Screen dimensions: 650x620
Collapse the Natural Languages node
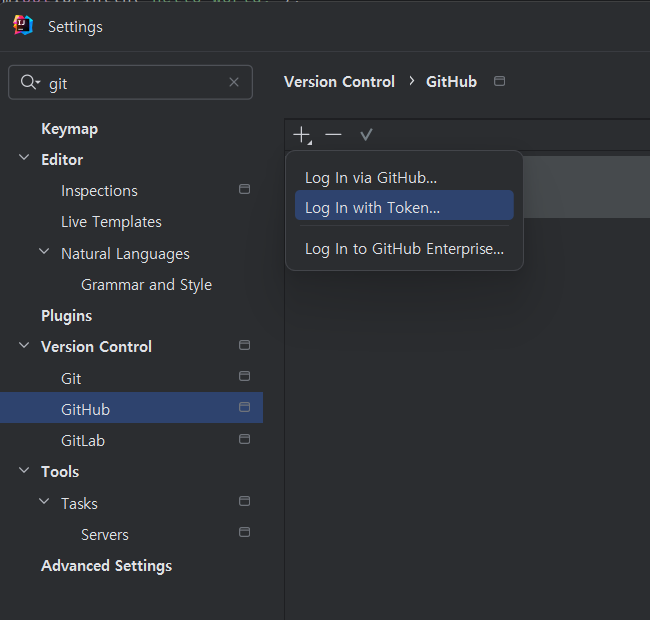tap(44, 252)
